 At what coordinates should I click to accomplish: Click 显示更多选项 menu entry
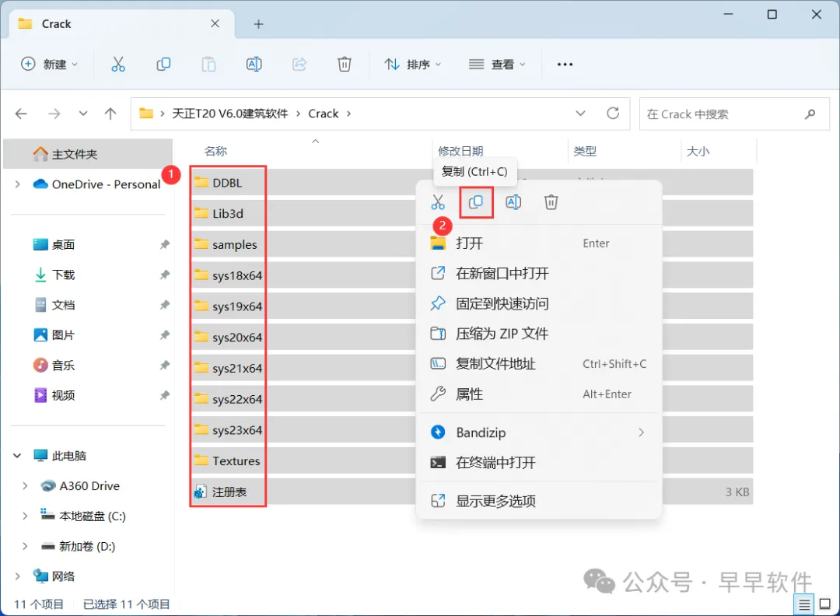[x=539, y=501]
